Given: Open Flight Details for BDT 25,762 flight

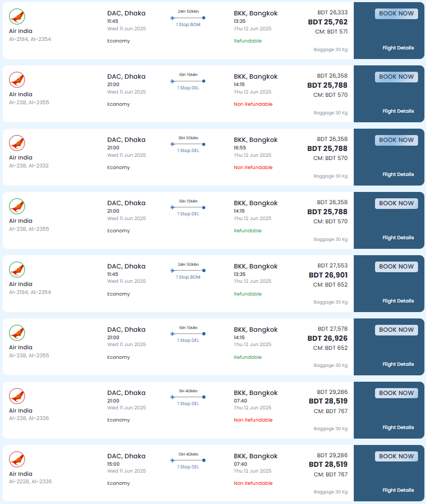Looking at the screenshot, I should tap(398, 48).
